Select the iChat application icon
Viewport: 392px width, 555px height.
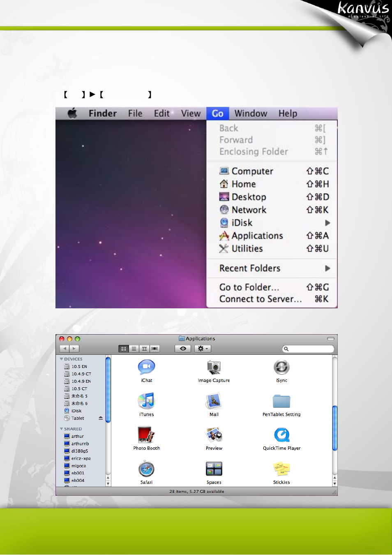(x=147, y=367)
